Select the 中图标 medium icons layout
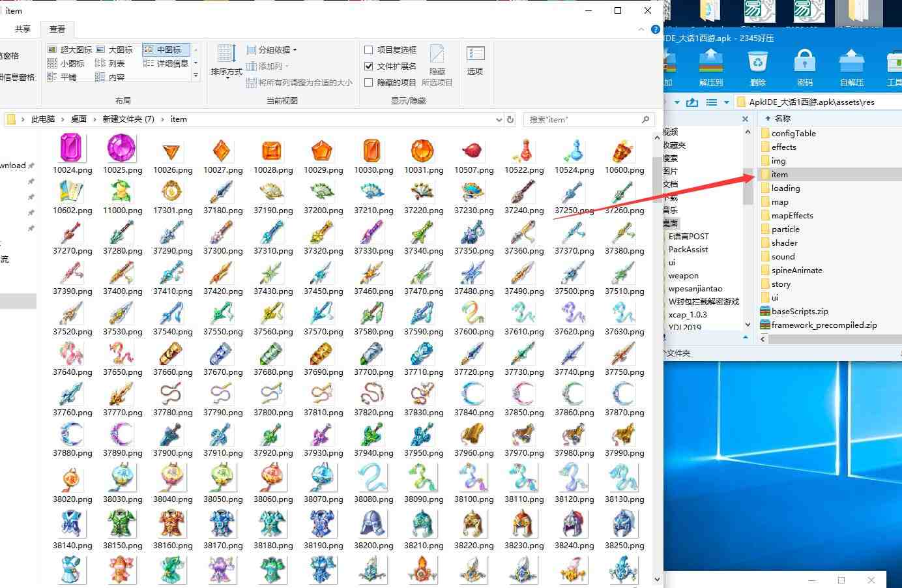The width and height of the screenshot is (902, 588). (166, 50)
